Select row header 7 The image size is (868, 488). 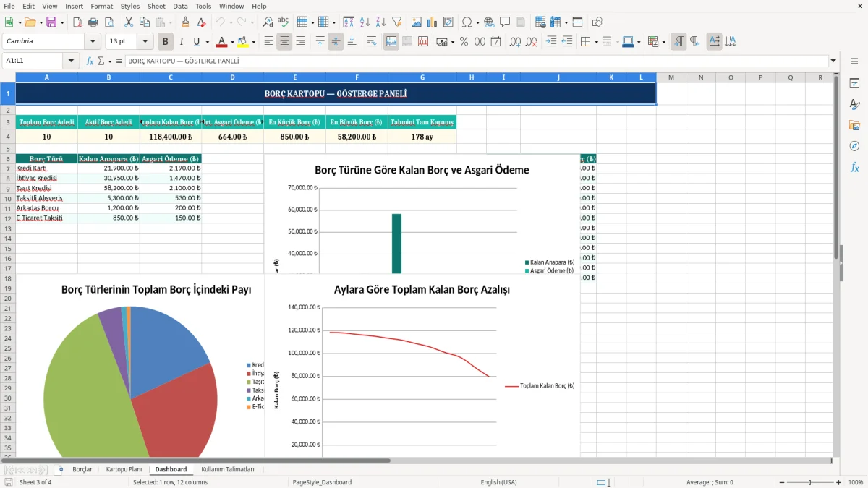point(8,168)
